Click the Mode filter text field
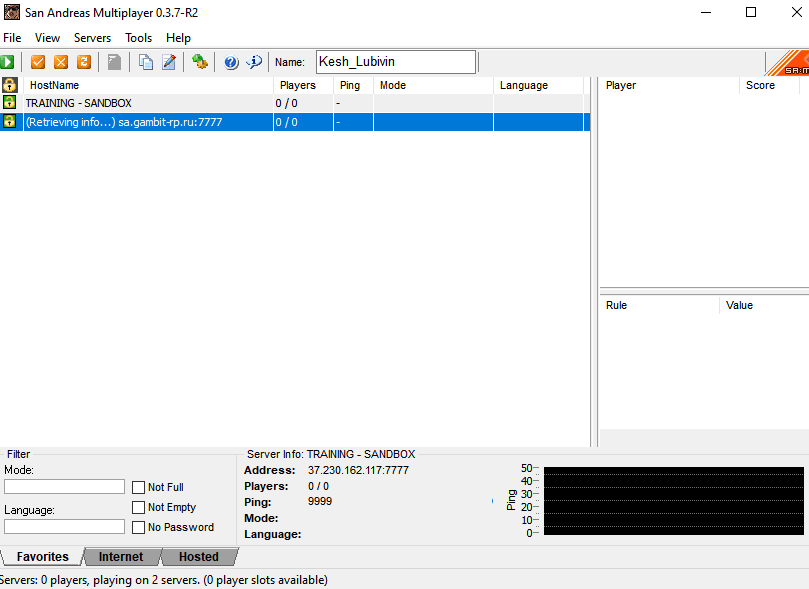This screenshot has width=809, height=589. click(64, 487)
